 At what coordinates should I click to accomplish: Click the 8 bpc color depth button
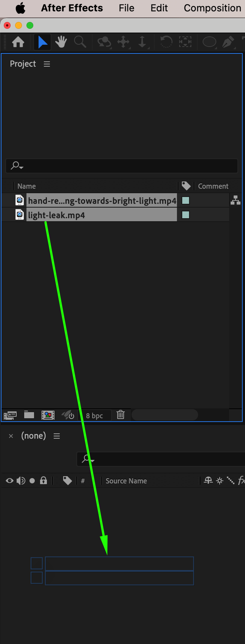[95, 416]
